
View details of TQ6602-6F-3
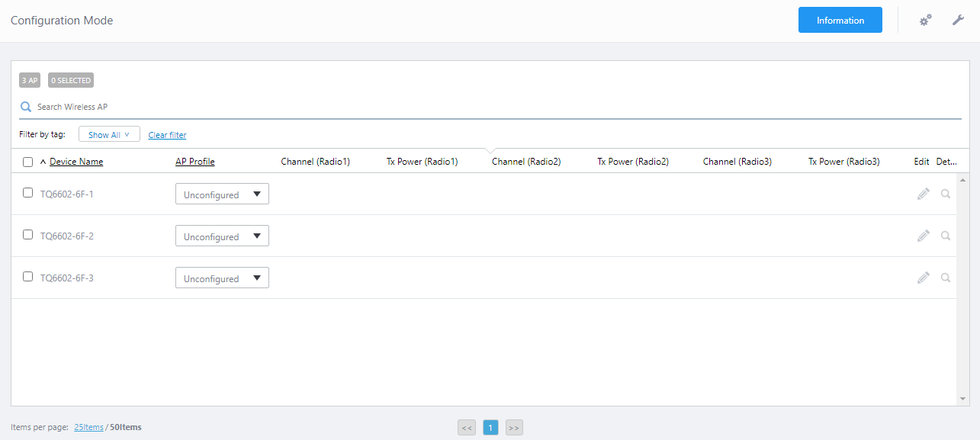(946, 278)
